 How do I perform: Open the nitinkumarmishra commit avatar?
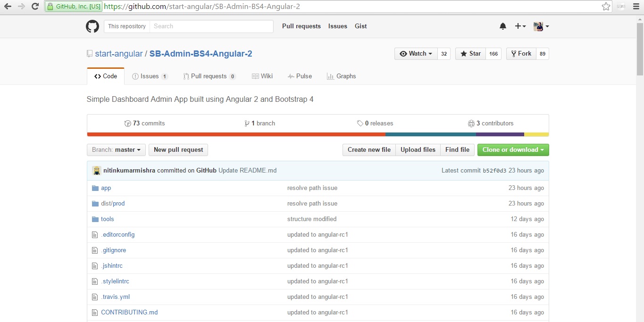[x=97, y=170]
